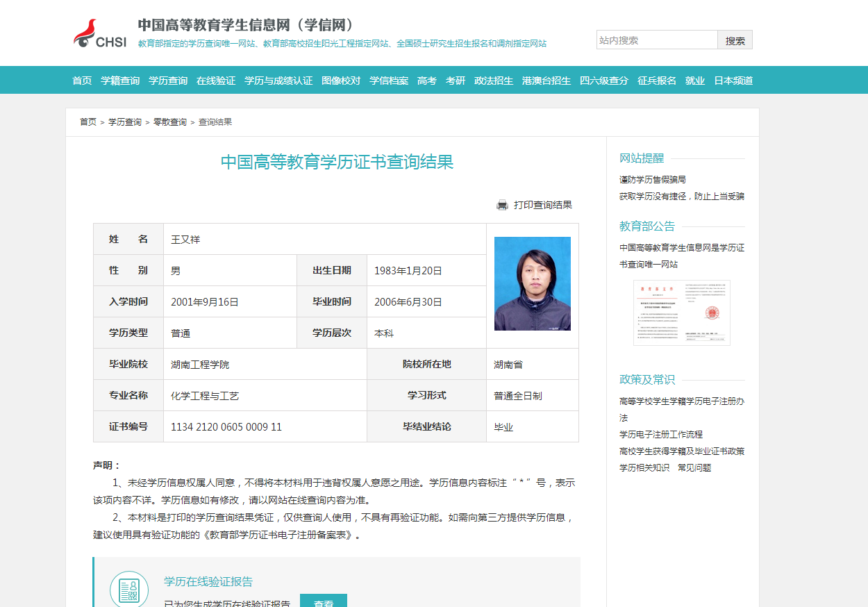Click enrollment date 2001年9月16日
This screenshot has height=607, width=868.
tap(205, 302)
